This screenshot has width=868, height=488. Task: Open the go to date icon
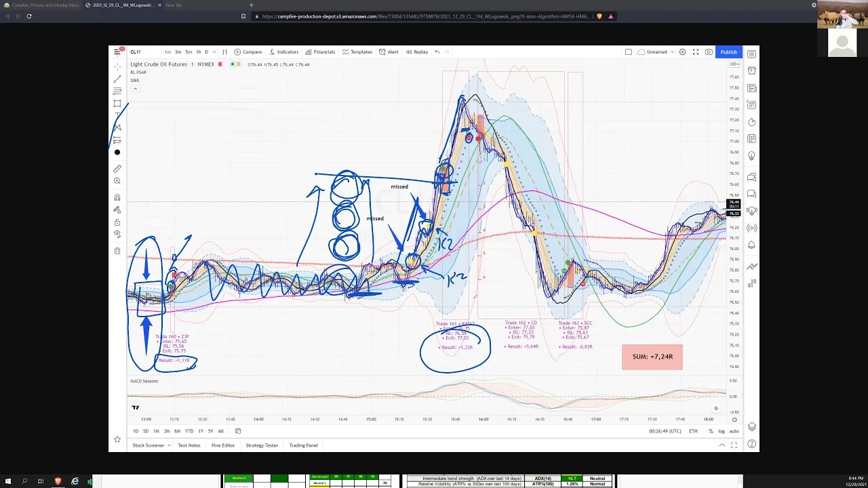pyautogui.click(x=238, y=431)
